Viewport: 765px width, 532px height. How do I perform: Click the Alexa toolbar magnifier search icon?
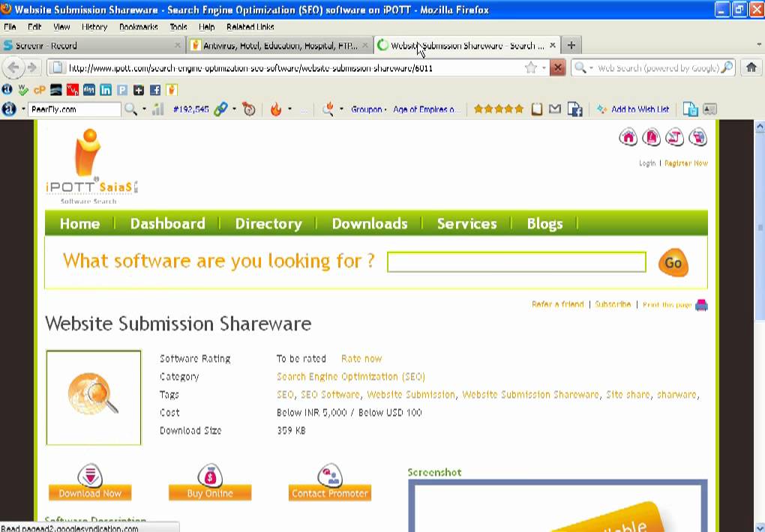130,109
